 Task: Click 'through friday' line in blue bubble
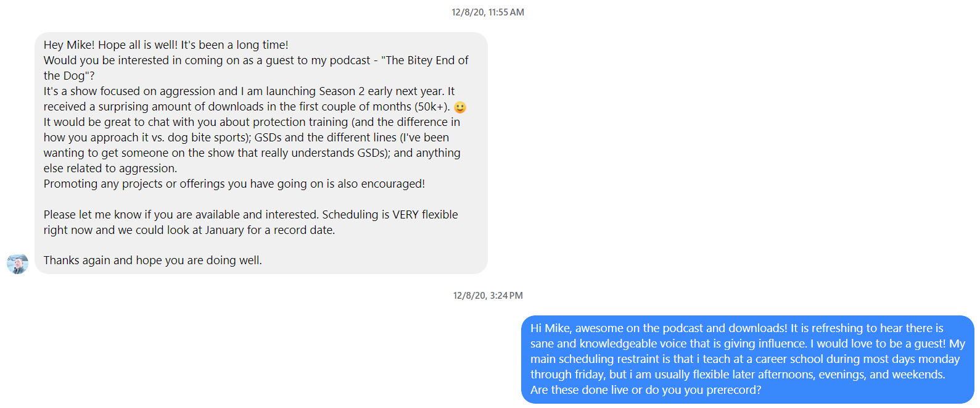(738, 375)
